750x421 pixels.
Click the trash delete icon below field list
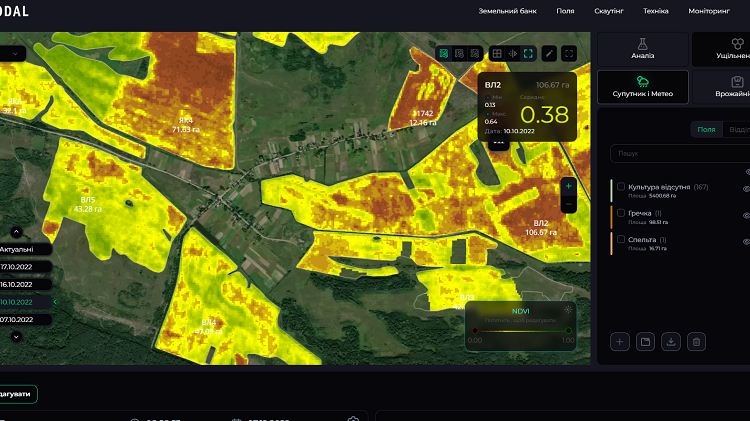pyautogui.click(x=696, y=342)
